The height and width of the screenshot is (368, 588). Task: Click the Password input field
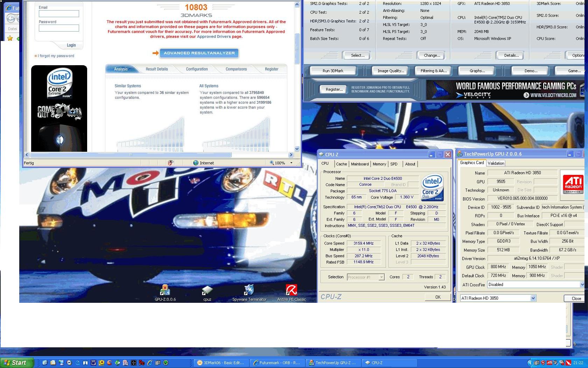coord(59,28)
